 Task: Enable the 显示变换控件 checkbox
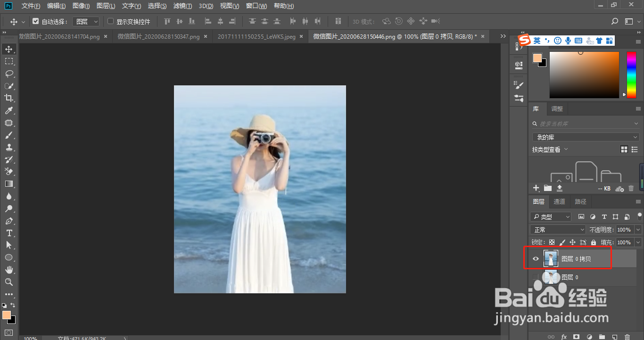point(111,21)
